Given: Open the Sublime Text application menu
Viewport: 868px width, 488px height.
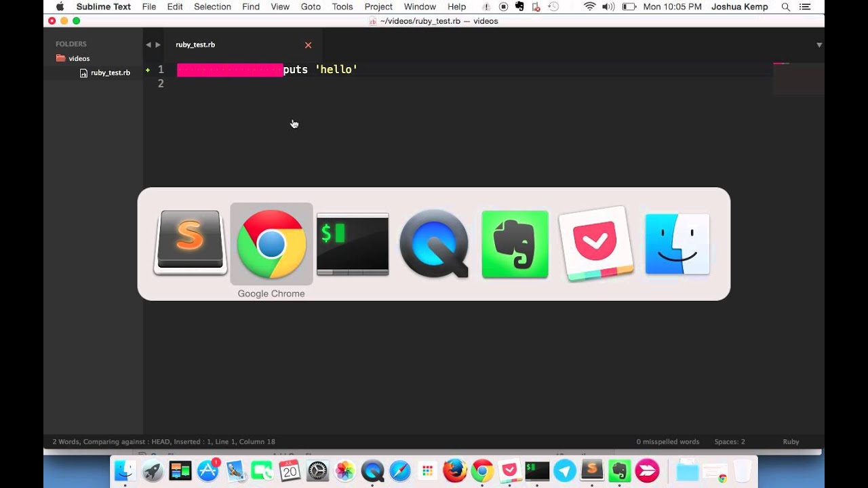Looking at the screenshot, I should point(104,7).
